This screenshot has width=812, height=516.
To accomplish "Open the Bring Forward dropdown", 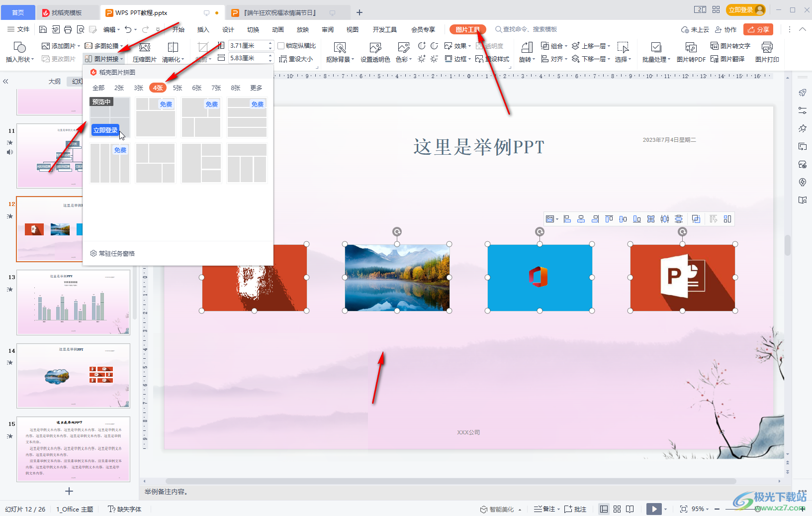I will point(591,46).
